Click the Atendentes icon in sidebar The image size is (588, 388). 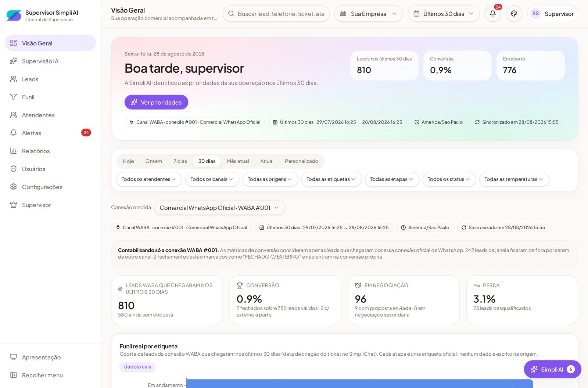(x=14, y=115)
